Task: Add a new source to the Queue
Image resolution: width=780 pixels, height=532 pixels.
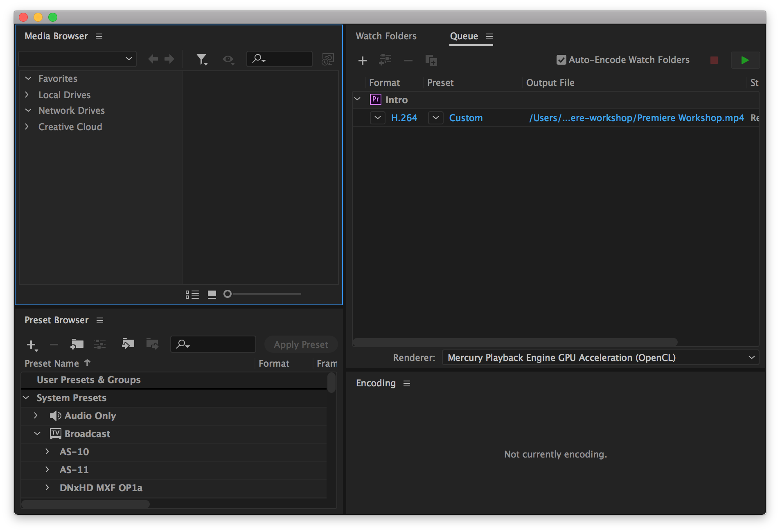Action: (x=363, y=61)
